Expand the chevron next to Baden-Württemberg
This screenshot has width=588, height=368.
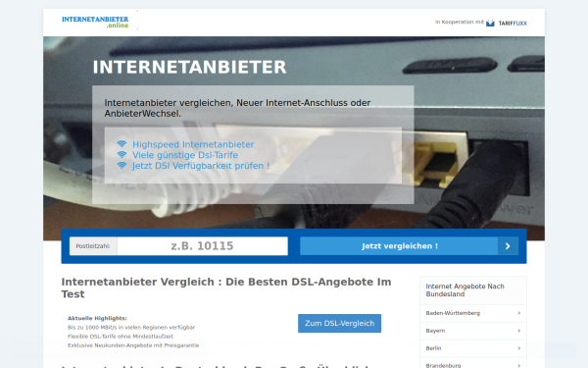click(x=519, y=313)
